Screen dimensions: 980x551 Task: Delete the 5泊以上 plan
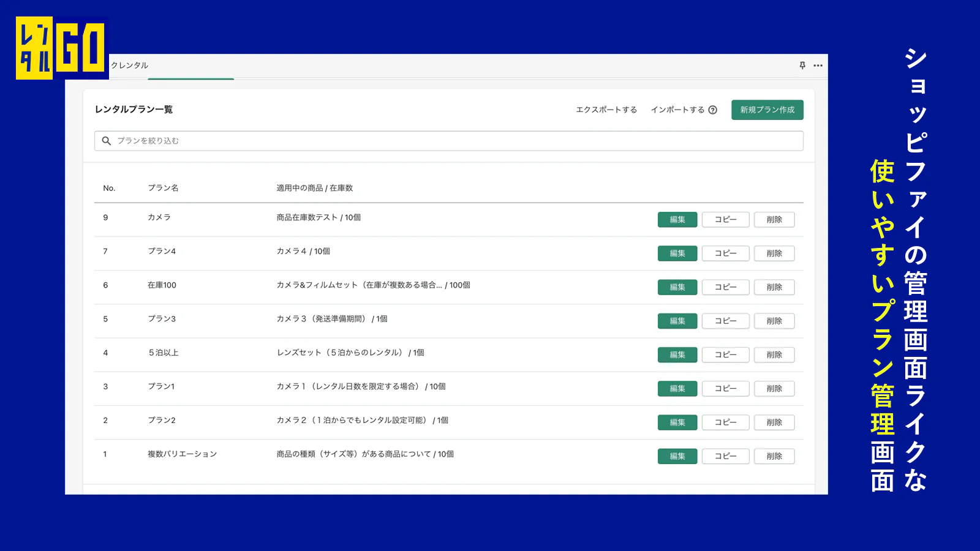pyautogui.click(x=774, y=355)
